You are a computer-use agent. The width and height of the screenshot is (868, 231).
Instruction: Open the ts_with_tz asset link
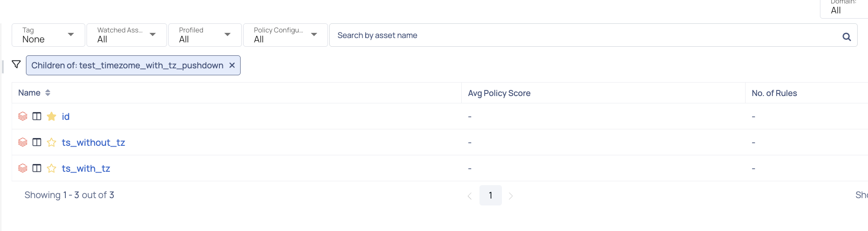(86, 168)
